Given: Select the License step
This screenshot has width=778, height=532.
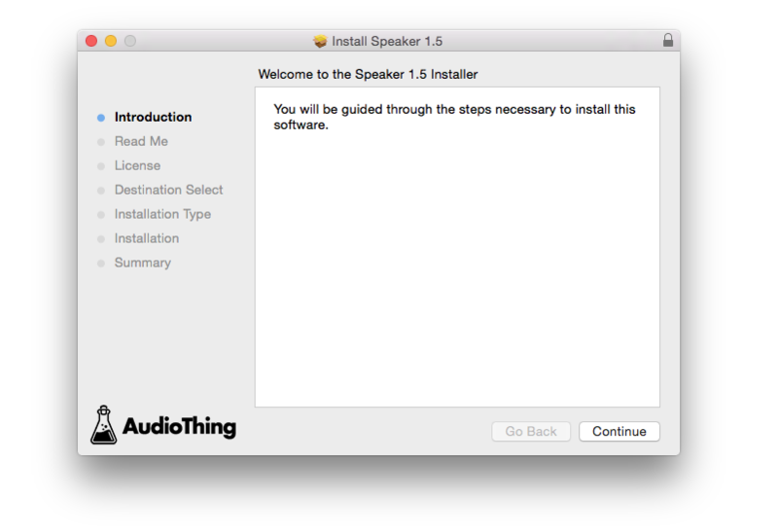Looking at the screenshot, I should pyautogui.click(x=137, y=165).
